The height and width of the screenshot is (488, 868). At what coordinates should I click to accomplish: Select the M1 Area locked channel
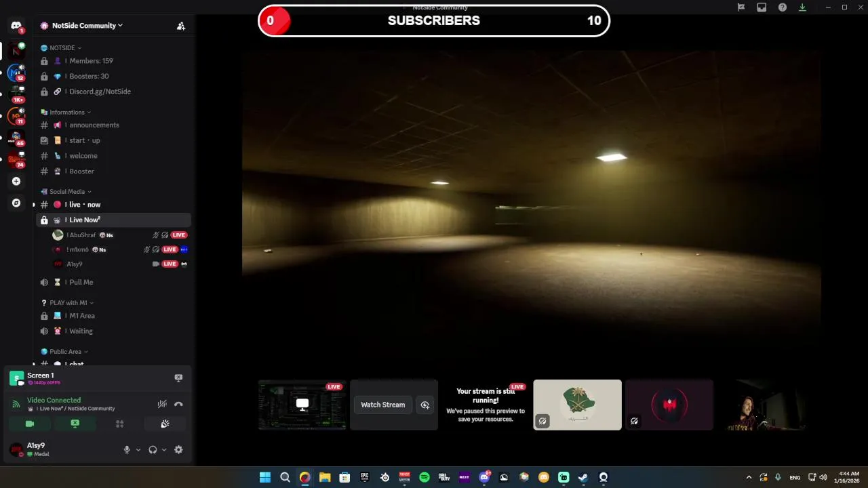[113, 316]
